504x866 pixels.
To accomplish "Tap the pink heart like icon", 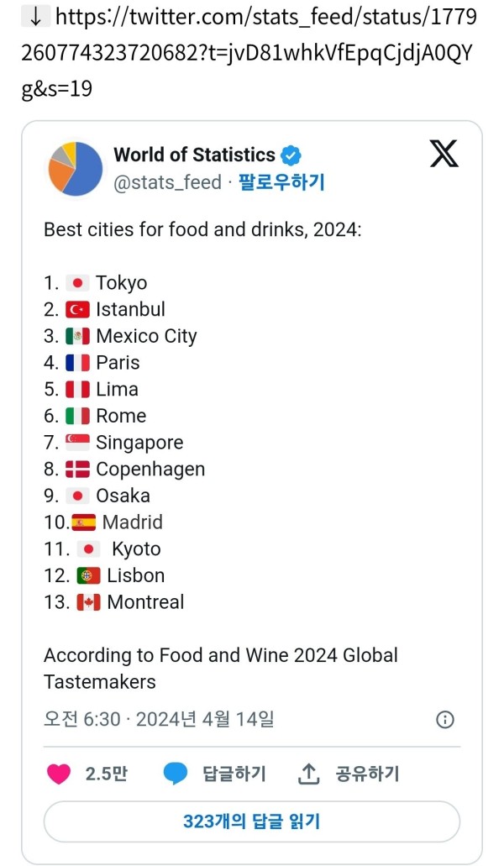I will (59, 774).
